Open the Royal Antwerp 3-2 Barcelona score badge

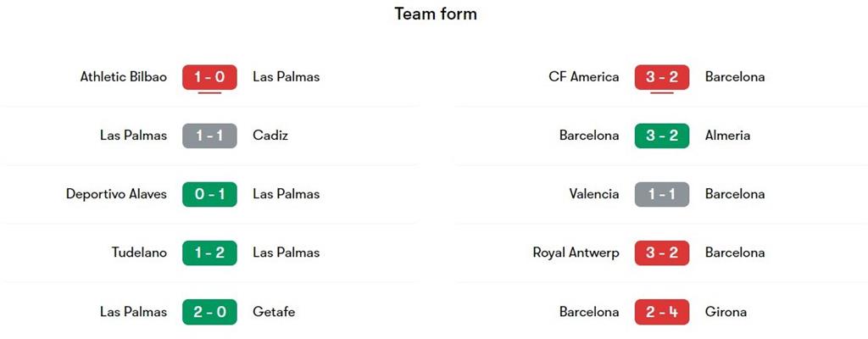coord(662,253)
